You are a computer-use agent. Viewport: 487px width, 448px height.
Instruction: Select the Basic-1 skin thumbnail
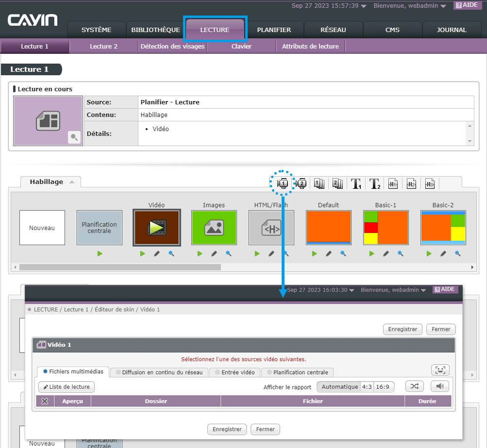tap(386, 228)
